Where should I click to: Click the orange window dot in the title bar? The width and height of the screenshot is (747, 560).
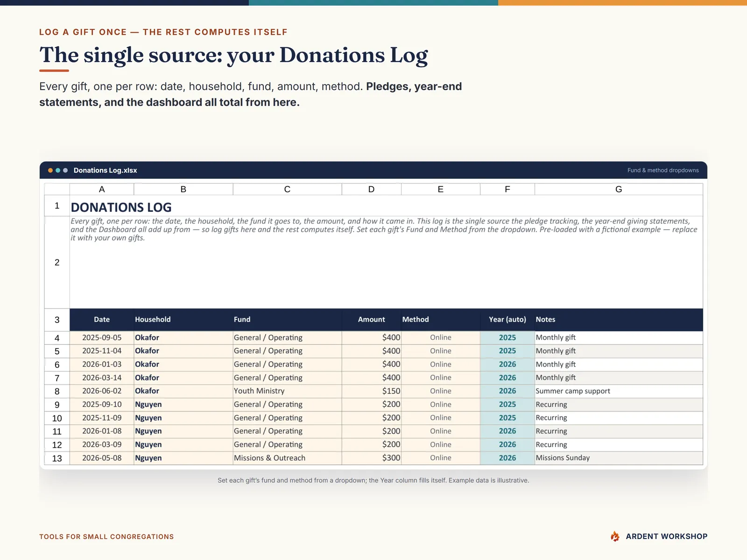coord(50,170)
